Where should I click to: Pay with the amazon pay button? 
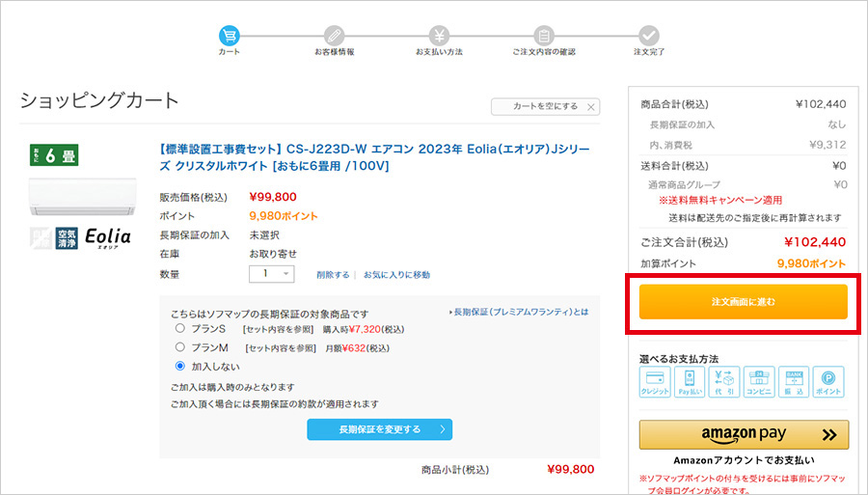pos(744,434)
